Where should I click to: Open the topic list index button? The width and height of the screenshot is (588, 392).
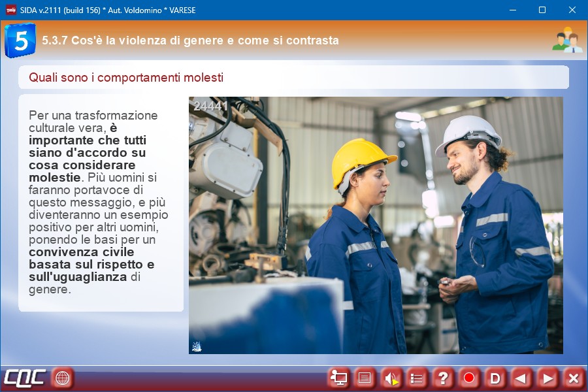click(417, 378)
